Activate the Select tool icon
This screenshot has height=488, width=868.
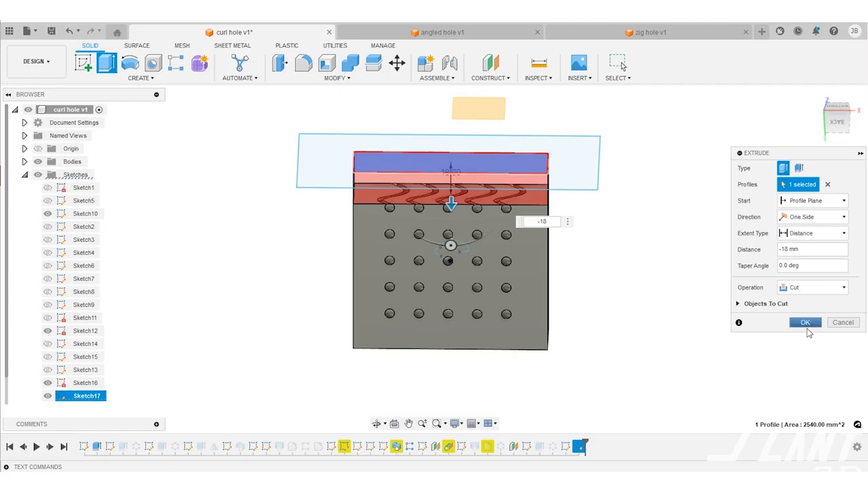point(617,63)
